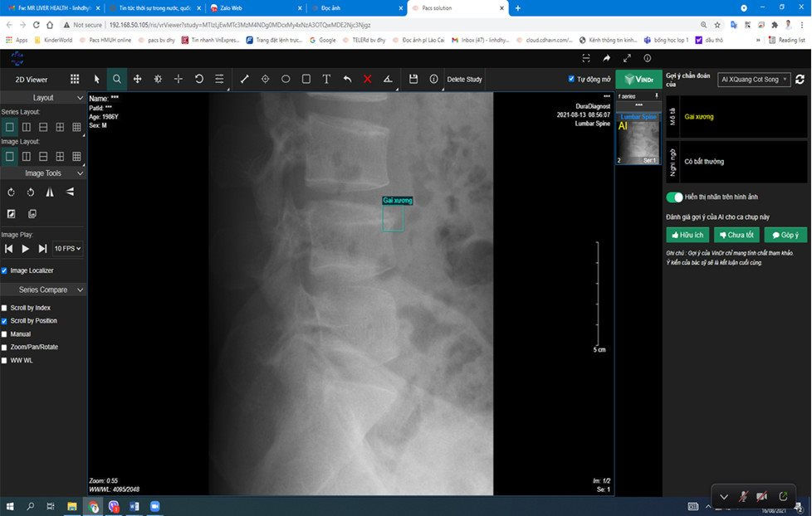Pick the Text annotation tool
The width and height of the screenshot is (812, 516).
[326, 80]
